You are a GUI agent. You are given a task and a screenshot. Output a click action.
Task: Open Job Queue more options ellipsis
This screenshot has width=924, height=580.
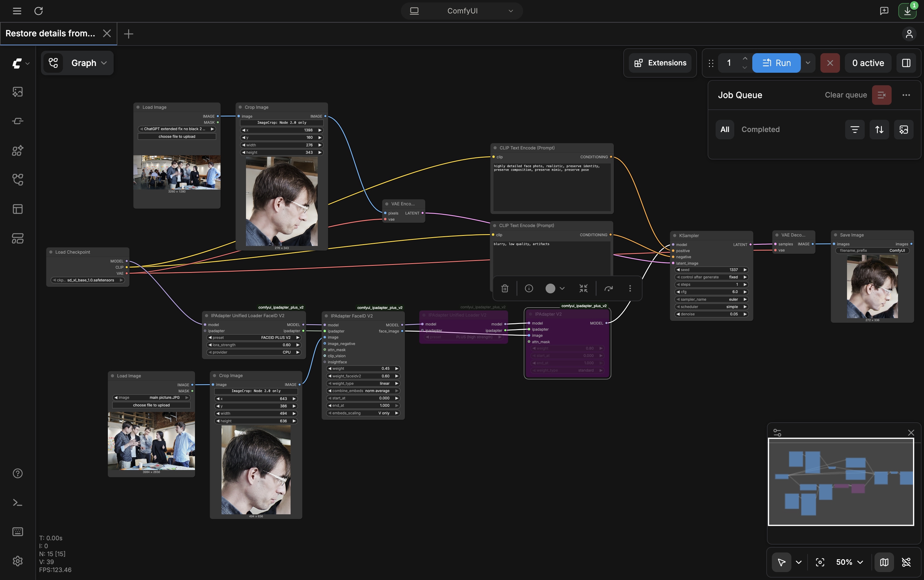tap(906, 95)
